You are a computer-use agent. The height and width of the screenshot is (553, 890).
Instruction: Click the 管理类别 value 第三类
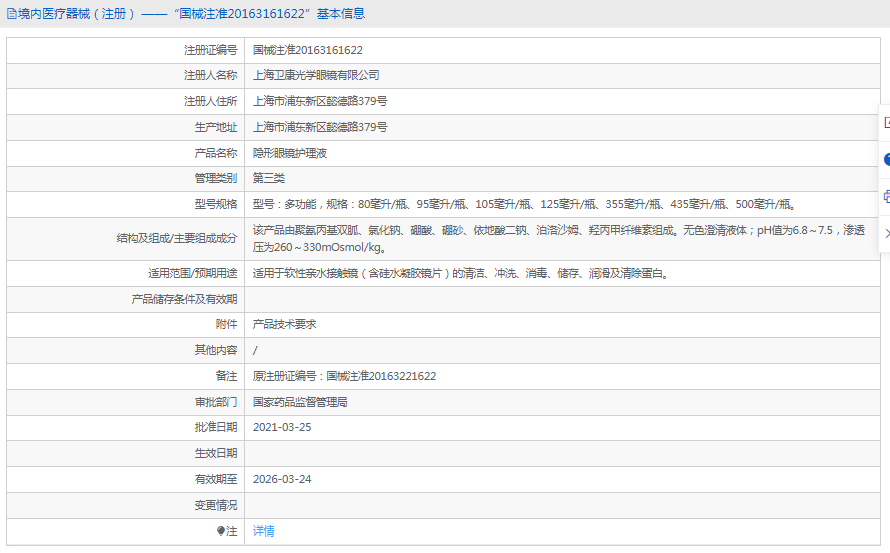pyautogui.click(x=269, y=179)
